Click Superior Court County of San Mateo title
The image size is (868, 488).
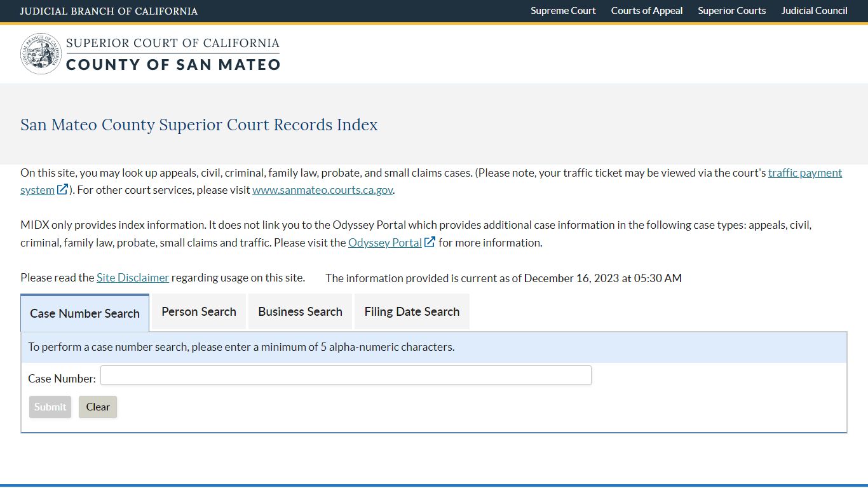173,54
